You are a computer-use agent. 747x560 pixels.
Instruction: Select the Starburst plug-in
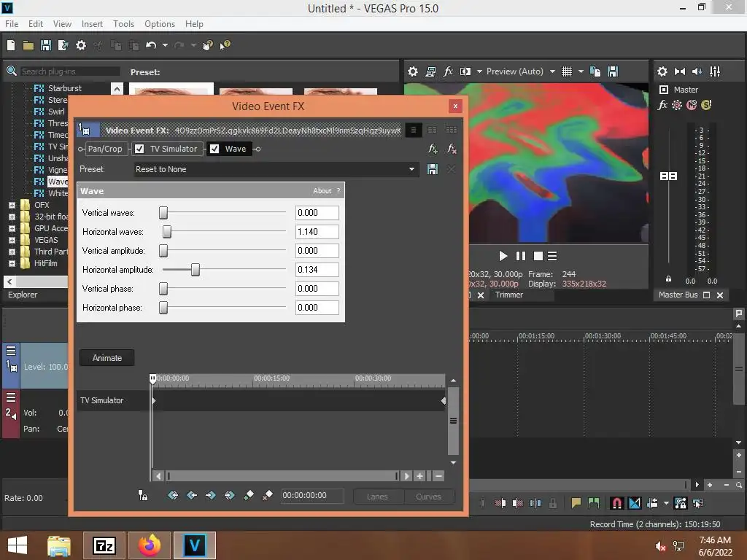click(x=64, y=88)
